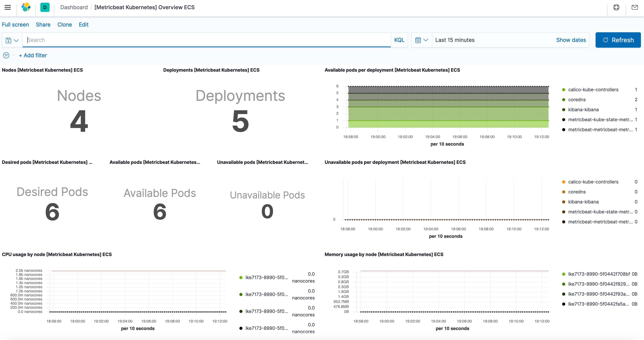Screen dimensions: 644x340
Task: Click the Dashboard breadcrumb
Action: [x=74, y=7]
